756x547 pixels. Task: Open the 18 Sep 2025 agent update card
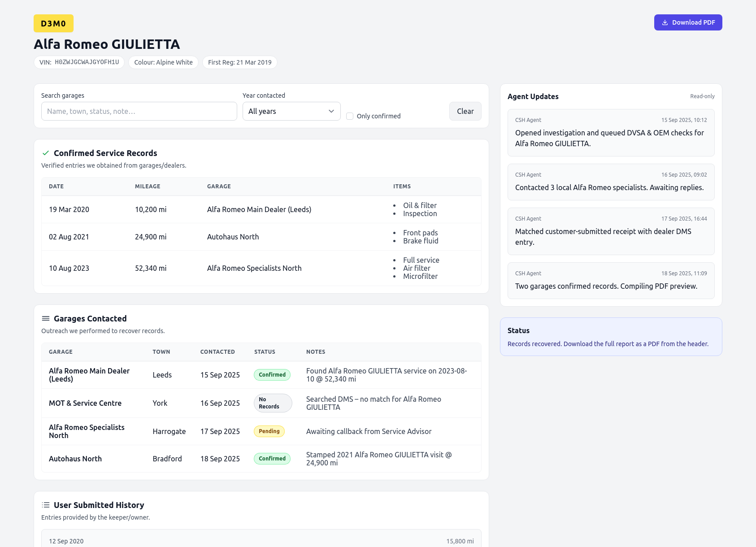611,280
